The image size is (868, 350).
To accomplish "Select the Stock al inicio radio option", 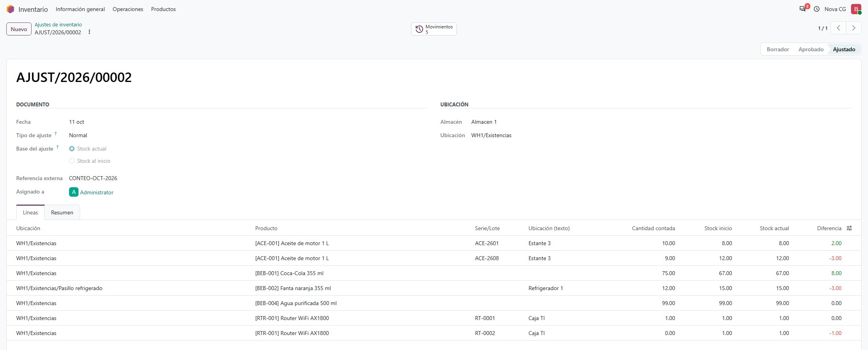I will (x=72, y=161).
